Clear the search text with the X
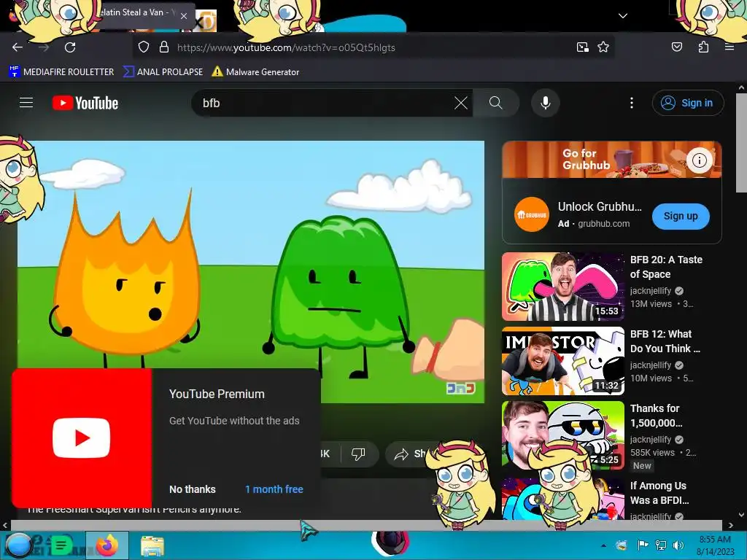 (x=461, y=103)
